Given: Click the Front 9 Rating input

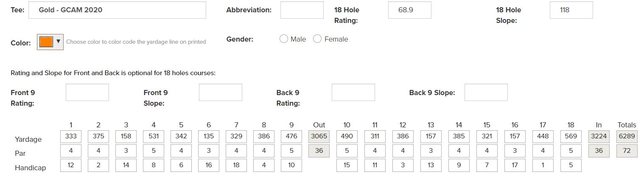Looking at the screenshot, I should pos(87,93).
